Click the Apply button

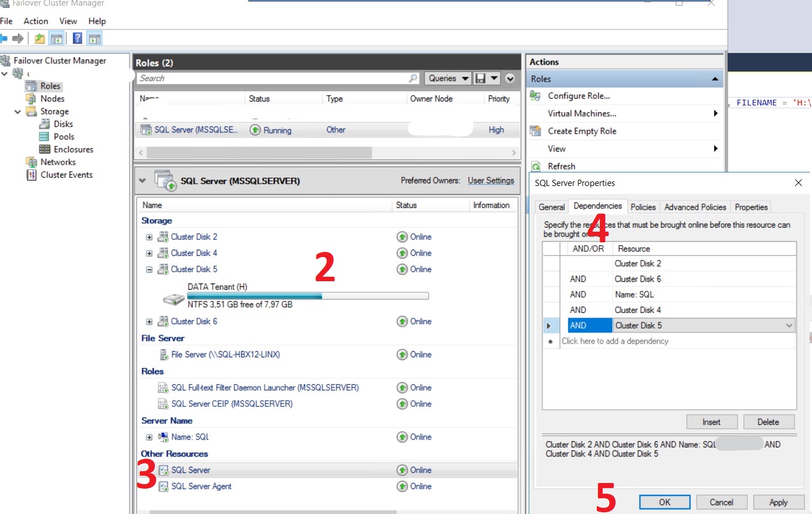[778, 502]
